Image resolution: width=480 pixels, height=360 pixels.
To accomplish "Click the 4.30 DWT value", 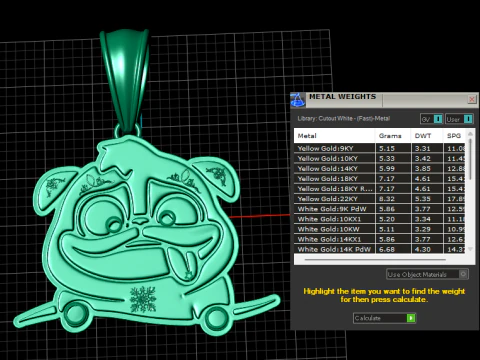I will tap(422, 249).
